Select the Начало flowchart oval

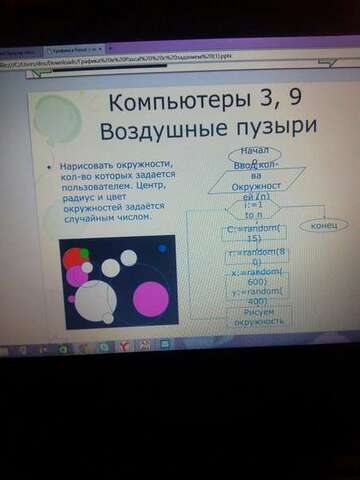click(255, 154)
